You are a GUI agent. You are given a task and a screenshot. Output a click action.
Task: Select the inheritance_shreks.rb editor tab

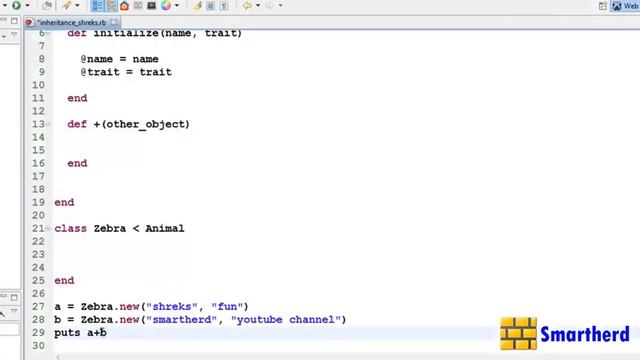pyautogui.click(x=71, y=22)
